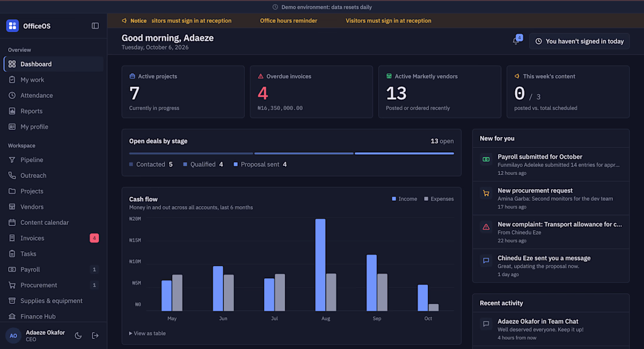Click the Payroll submitted notification icon
The height and width of the screenshot is (349, 644).
486,159
